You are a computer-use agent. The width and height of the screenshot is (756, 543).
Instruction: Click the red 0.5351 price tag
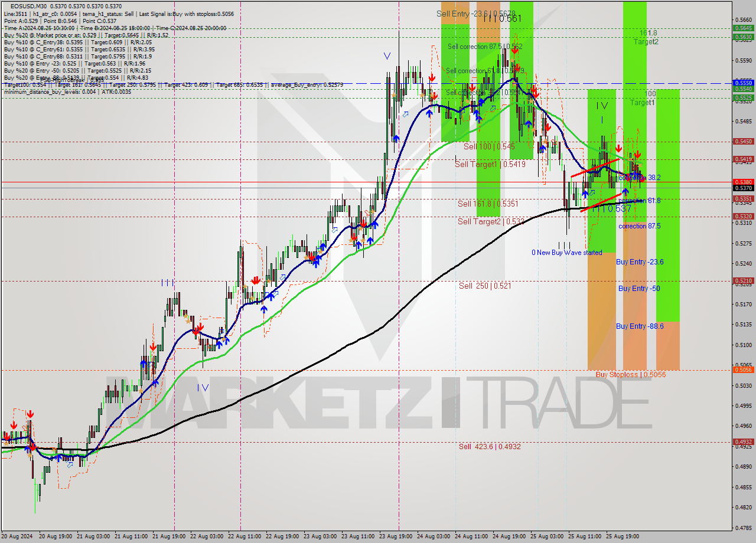click(742, 199)
